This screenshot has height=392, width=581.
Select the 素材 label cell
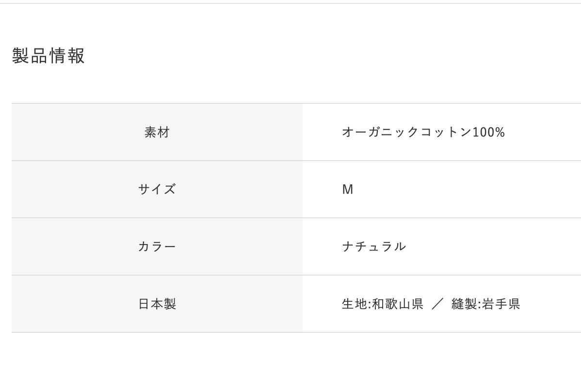click(x=157, y=132)
